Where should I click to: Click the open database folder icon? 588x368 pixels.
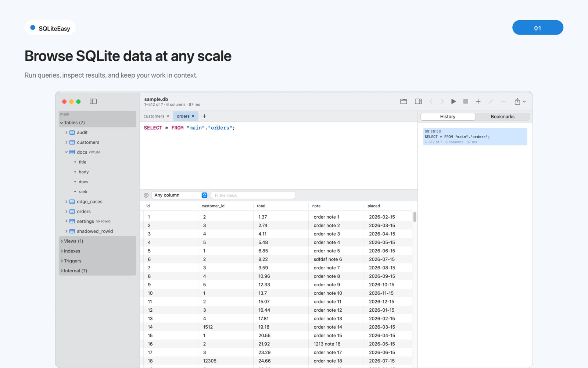404,102
